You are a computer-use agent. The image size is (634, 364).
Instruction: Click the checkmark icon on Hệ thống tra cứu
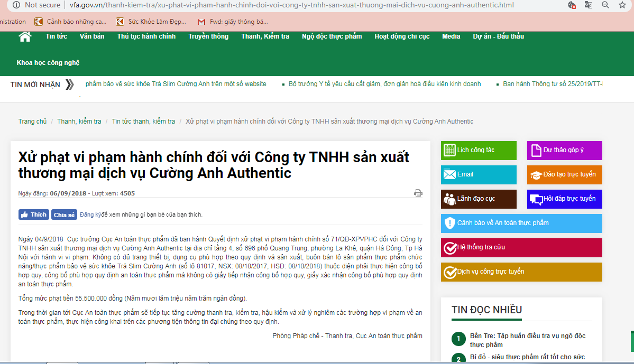pos(450,247)
